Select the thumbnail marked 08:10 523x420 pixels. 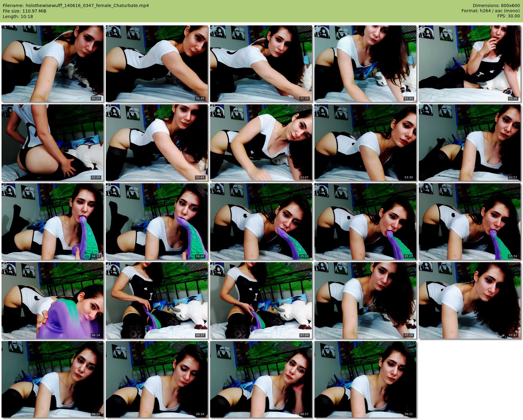52,379
